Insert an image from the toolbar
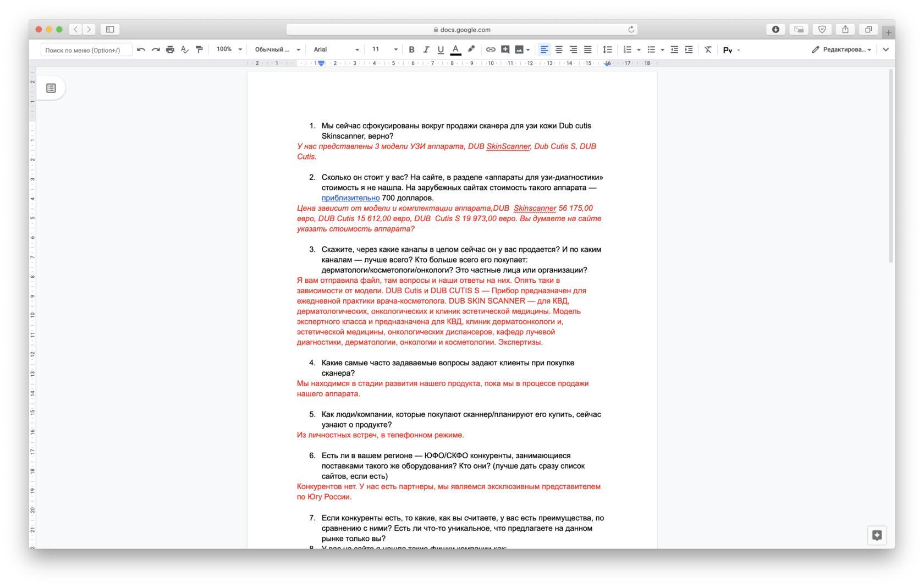924x587 pixels. pos(519,50)
